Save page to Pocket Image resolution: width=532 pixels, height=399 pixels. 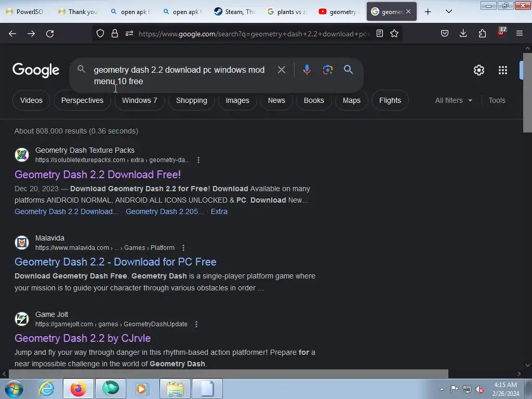pos(445,34)
